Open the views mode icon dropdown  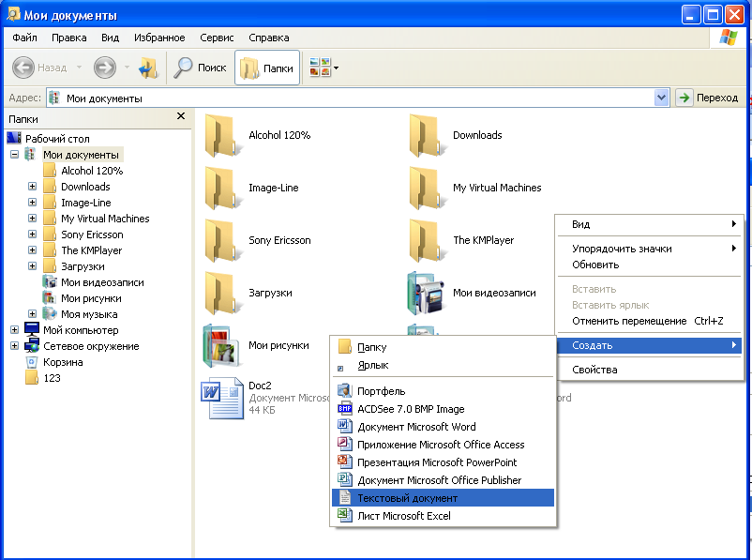pos(323,68)
